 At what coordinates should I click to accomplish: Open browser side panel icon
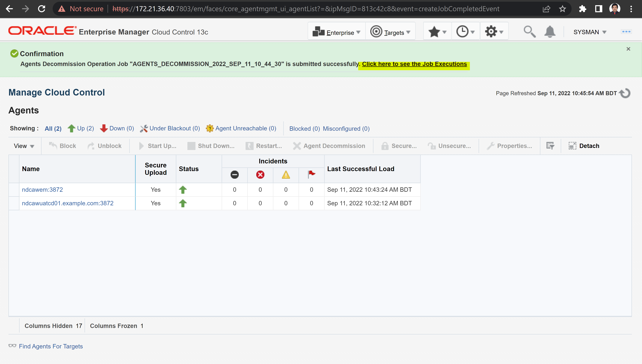coord(599,9)
